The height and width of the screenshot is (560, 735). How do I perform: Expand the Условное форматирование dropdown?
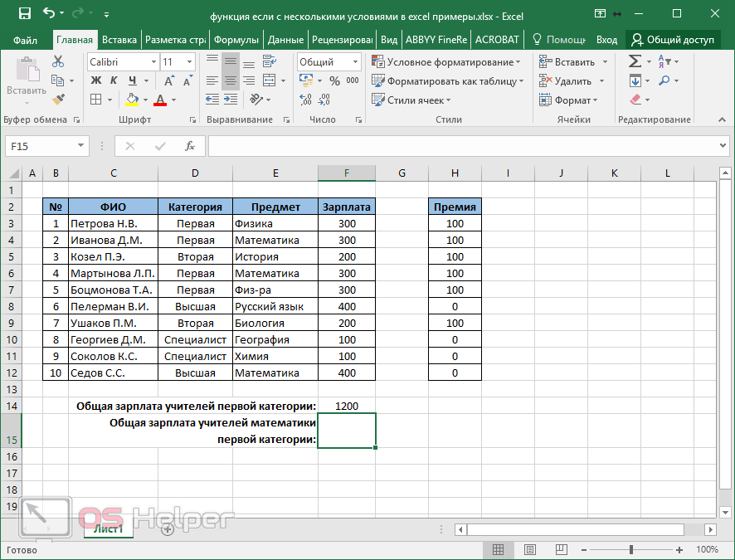coord(446,62)
